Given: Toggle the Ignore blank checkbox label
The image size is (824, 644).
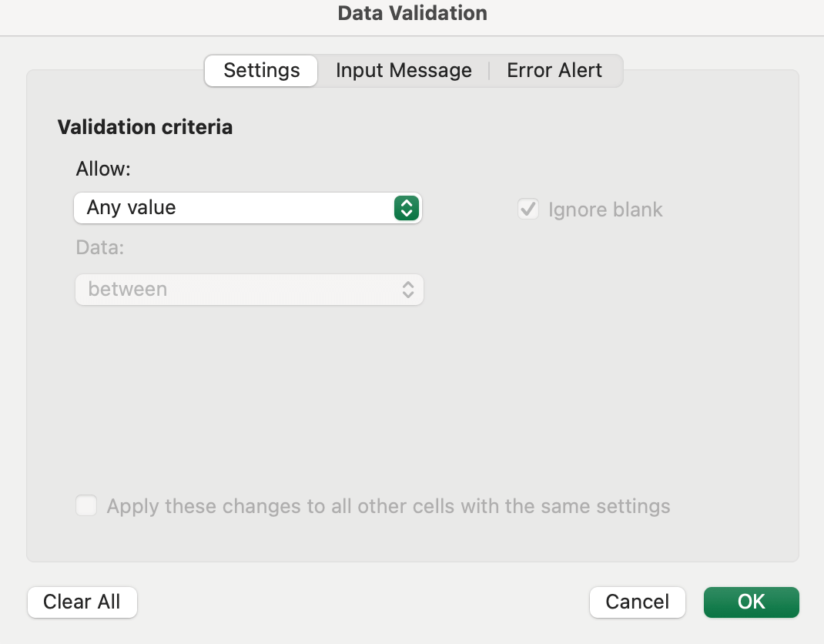Looking at the screenshot, I should point(605,210).
